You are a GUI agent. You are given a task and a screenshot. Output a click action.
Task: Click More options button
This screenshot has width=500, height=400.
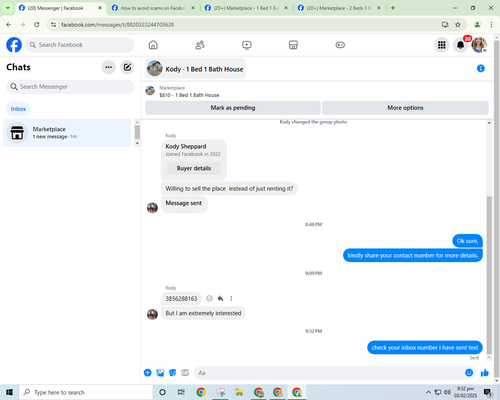pos(405,108)
